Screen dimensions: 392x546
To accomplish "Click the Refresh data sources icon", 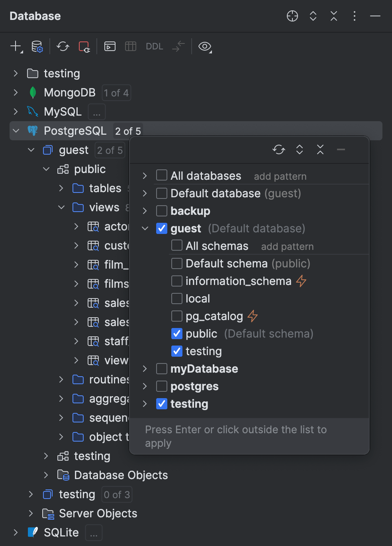I will point(63,46).
